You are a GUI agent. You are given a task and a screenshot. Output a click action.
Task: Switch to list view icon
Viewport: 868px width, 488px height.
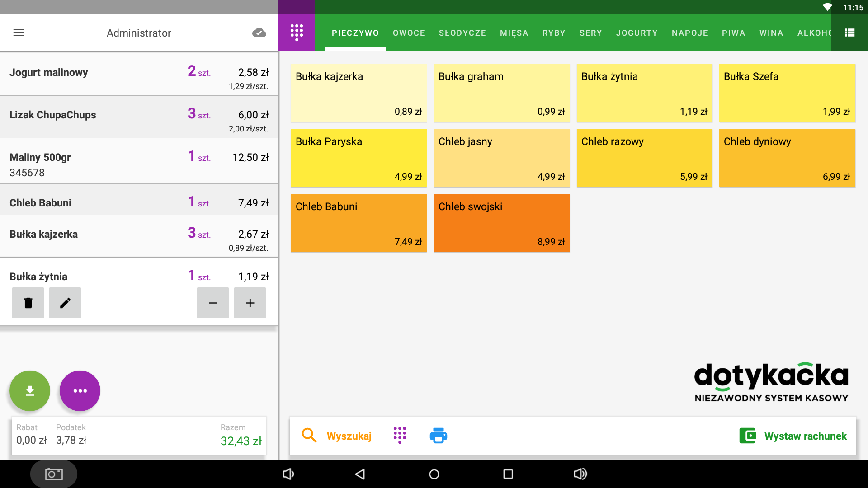tap(849, 33)
